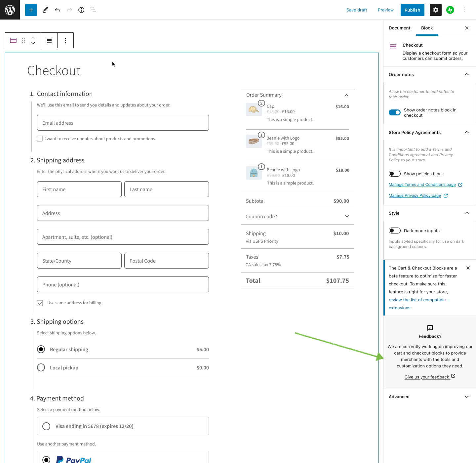The height and width of the screenshot is (463, 476).
Task: Open more options via three-dot block menu
Action: tap(65, 40)
